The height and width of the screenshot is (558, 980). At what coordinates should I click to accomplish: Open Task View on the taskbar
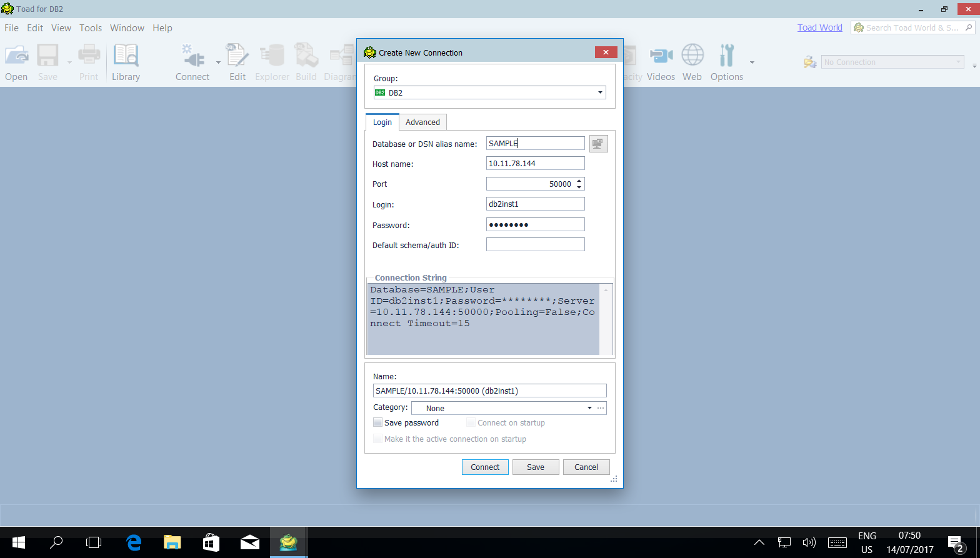94,542
